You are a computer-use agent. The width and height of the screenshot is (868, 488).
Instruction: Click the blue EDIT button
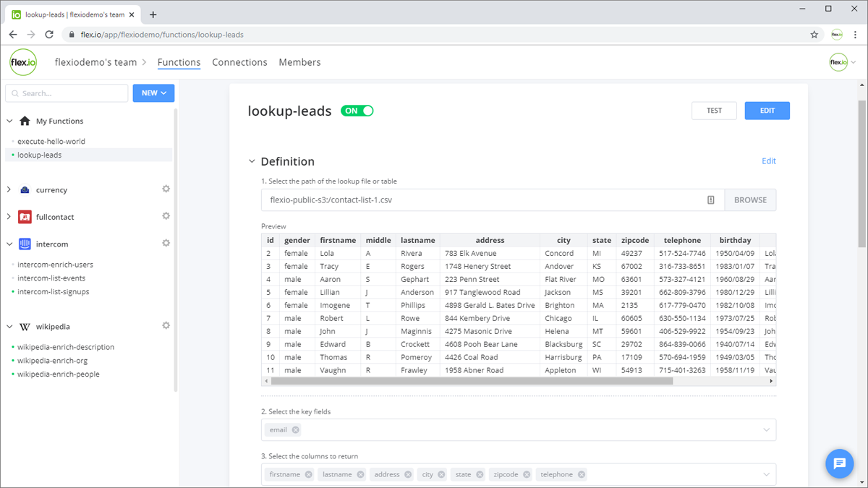click(767, 111)
